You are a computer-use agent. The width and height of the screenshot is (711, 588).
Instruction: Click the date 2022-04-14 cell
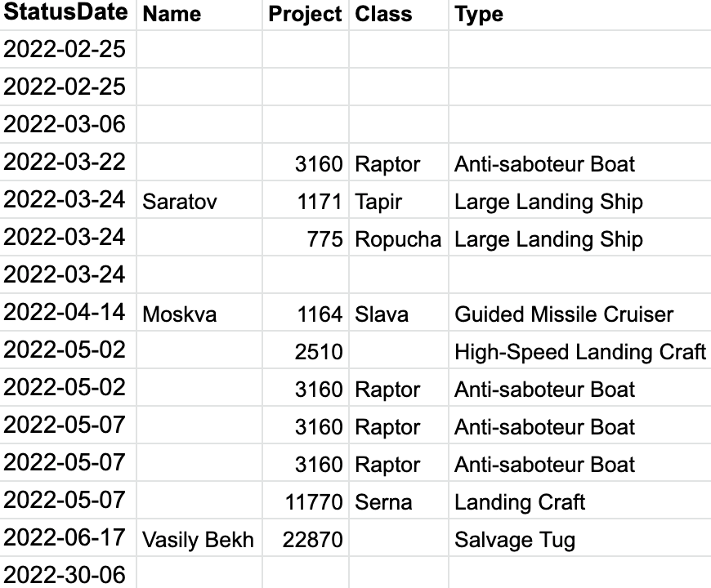(65, 313)
